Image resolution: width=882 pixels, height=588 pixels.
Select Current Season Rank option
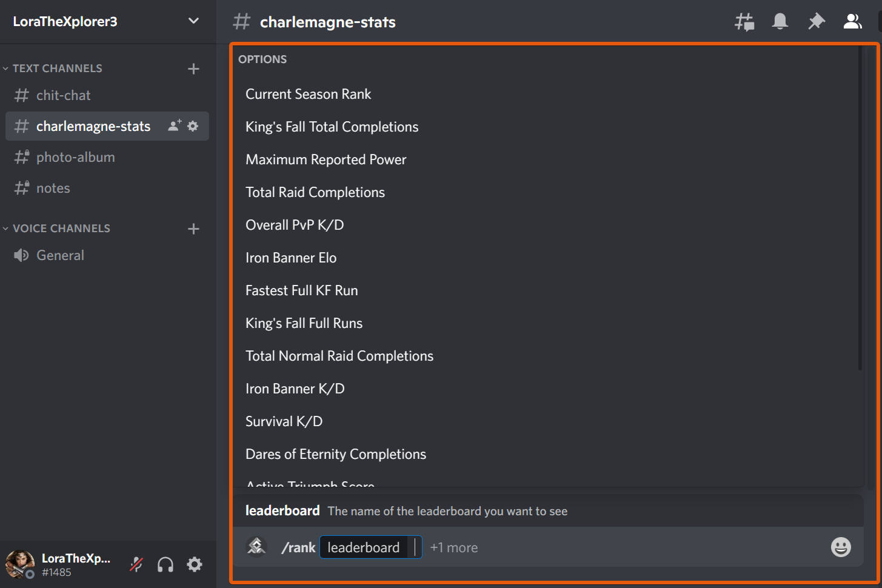547,94
